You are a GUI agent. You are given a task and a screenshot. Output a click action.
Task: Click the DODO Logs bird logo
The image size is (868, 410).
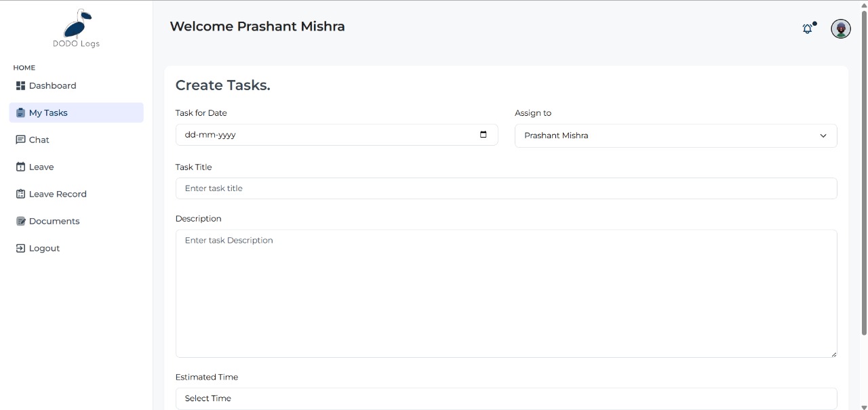77,24
